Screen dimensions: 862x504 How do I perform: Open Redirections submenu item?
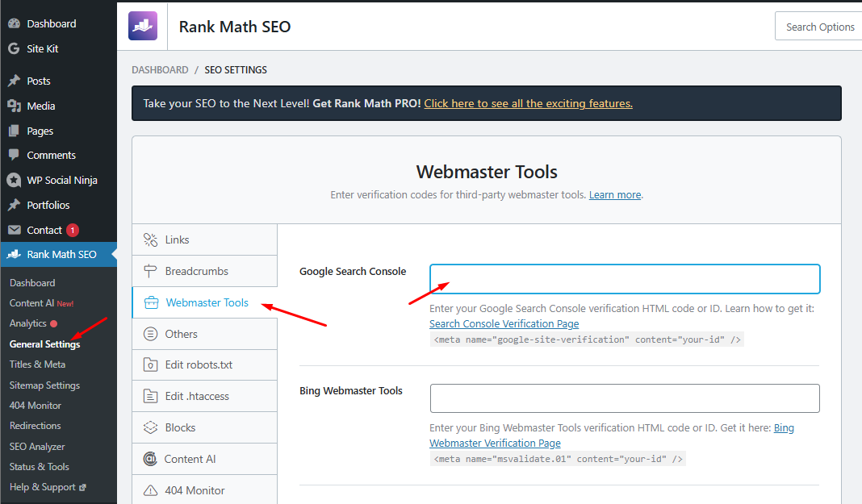[36, 426]
